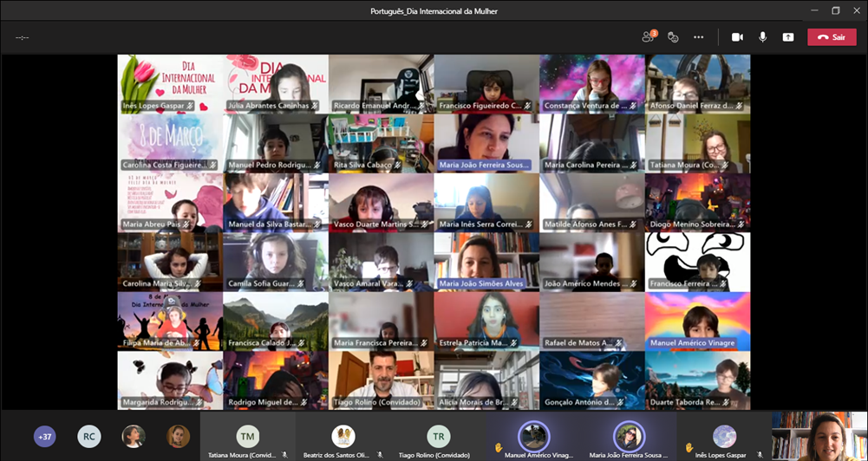Open the reactions and raise hand menu
Screen dimensions: 868x461
click(672, 37)
